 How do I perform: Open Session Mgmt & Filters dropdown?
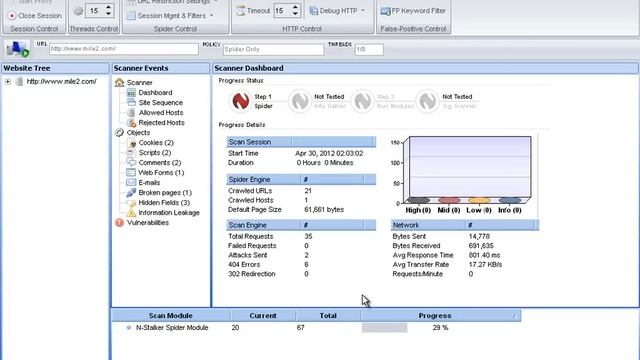(211, 16)
